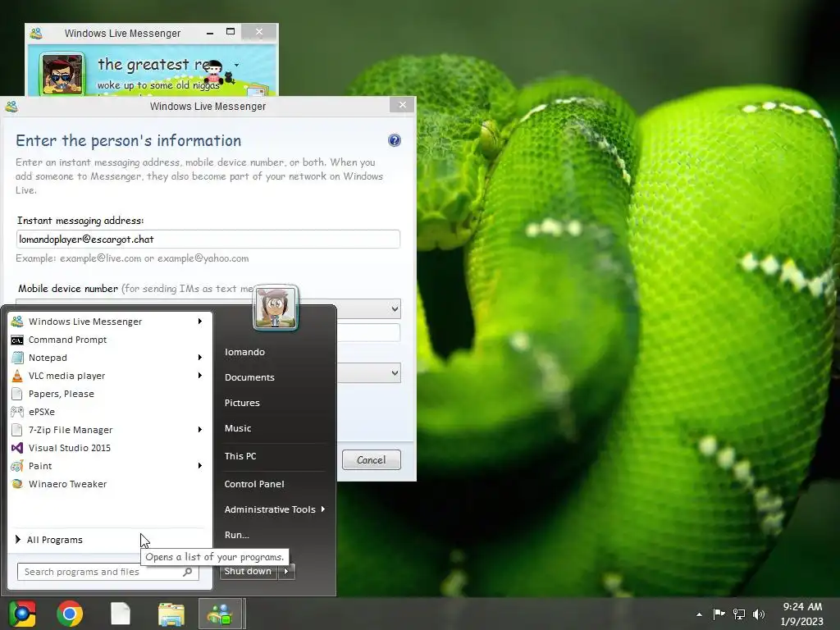The image size is (840, 630).
Task: Expand Paint recent files arrow
Action: click(200, 466)
